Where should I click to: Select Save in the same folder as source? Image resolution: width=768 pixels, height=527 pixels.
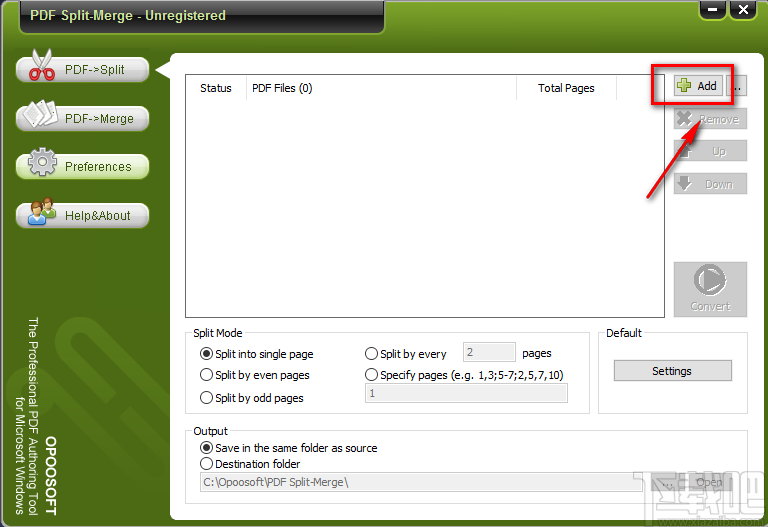288,448
